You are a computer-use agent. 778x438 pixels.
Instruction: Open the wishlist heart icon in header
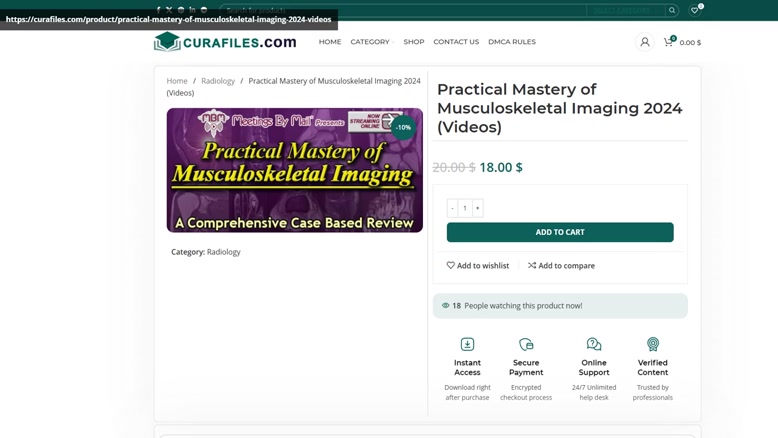[x=695, y=10]
